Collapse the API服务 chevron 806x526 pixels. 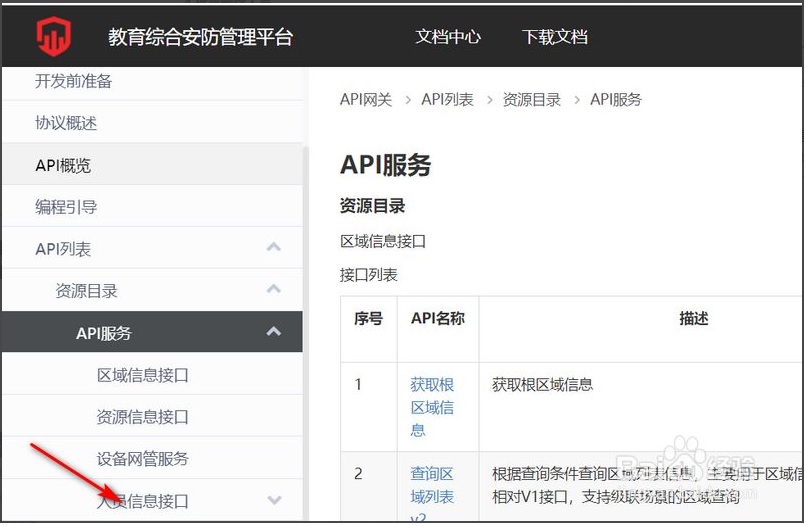pyautogui.click(x=273, y=332)
